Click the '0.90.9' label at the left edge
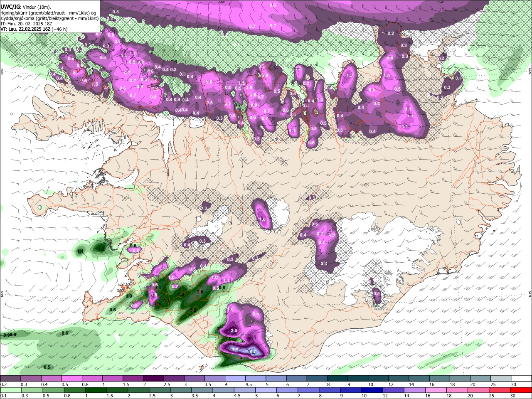Screen dimensions: 532x399 pyautogui.click(x=10, y=335)
